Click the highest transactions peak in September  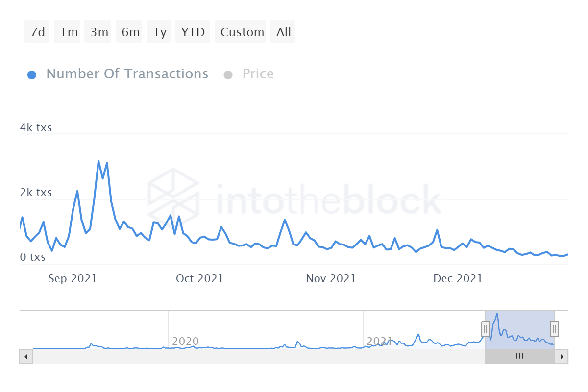point(98,161)
